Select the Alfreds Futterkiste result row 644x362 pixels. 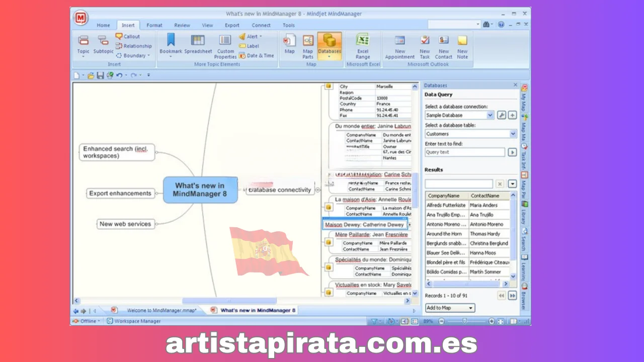point(467,205)
